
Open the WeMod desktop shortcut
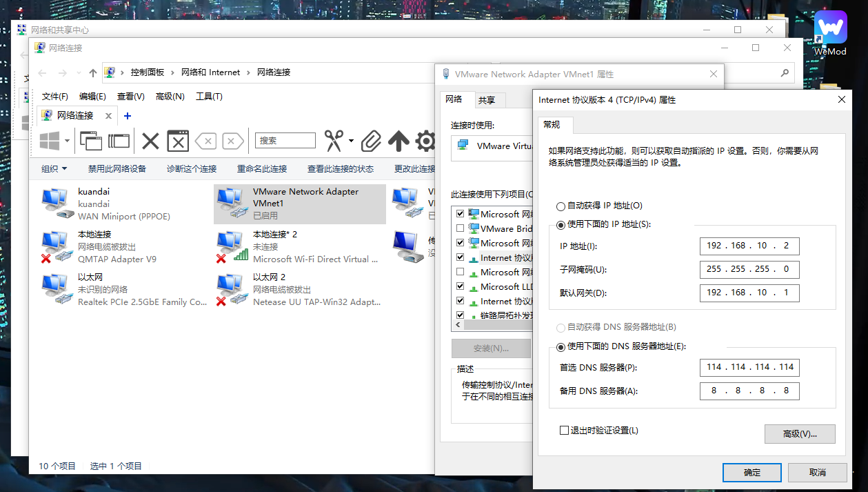tap(830, 33)
